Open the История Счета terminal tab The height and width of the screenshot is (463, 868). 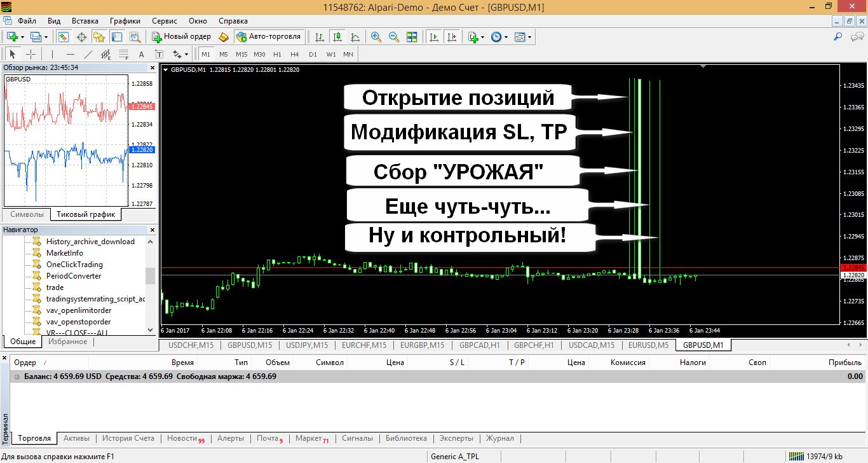128,438
